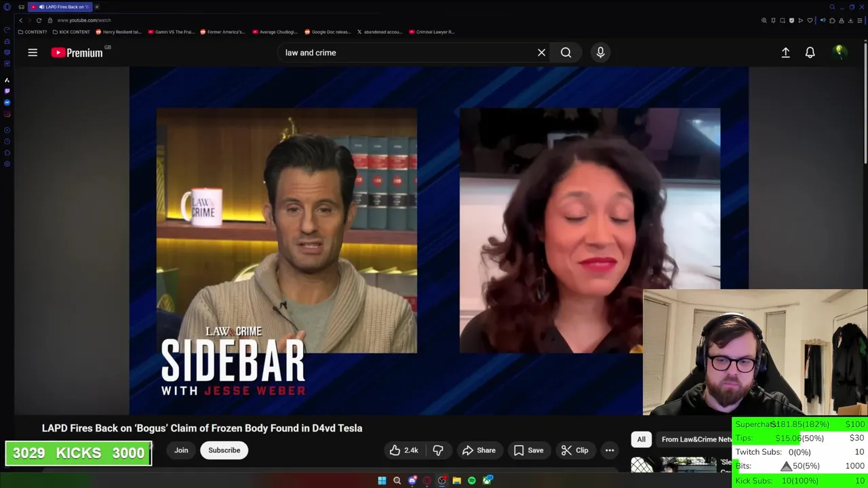Screen dimensions: 868x488
Task: Open the snapshot capture icon
Action: tap(783, 20)
